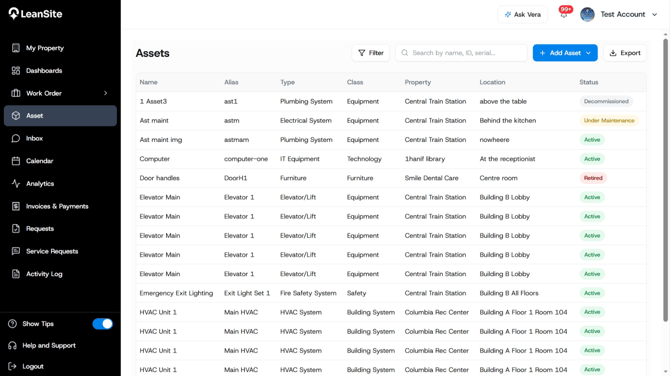Open the '1 Asset3' asset row
The width and height of the screenshot is (670, 376).
point(391,101)
